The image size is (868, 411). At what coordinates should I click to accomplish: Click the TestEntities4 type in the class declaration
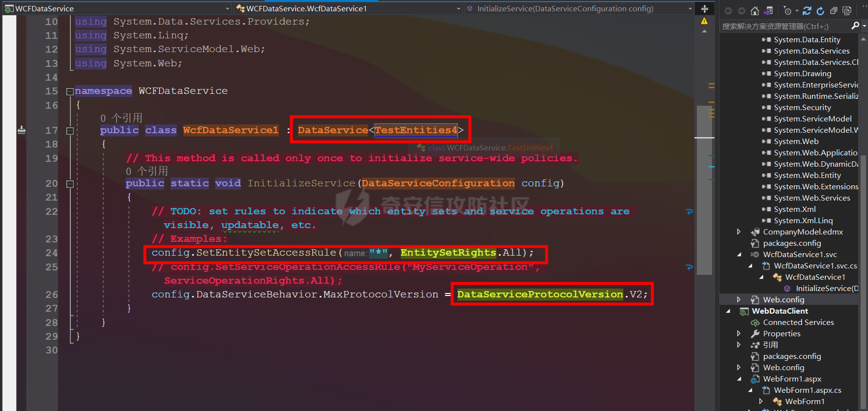coord(416,130)
